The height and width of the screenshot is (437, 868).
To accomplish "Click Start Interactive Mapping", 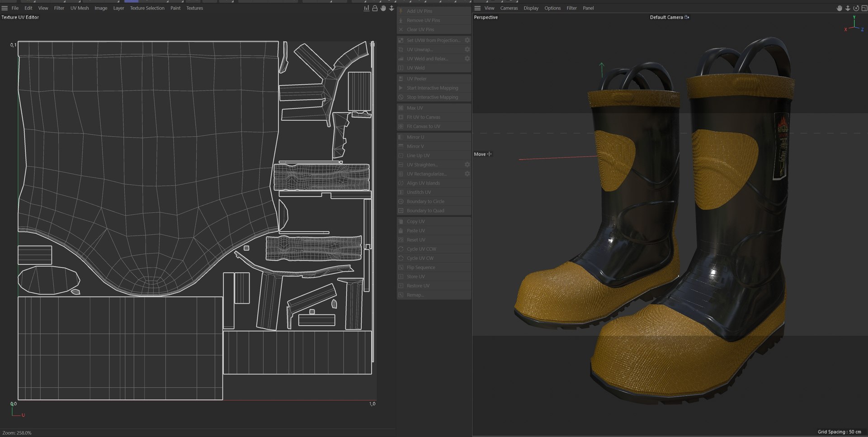I will 434,88.
